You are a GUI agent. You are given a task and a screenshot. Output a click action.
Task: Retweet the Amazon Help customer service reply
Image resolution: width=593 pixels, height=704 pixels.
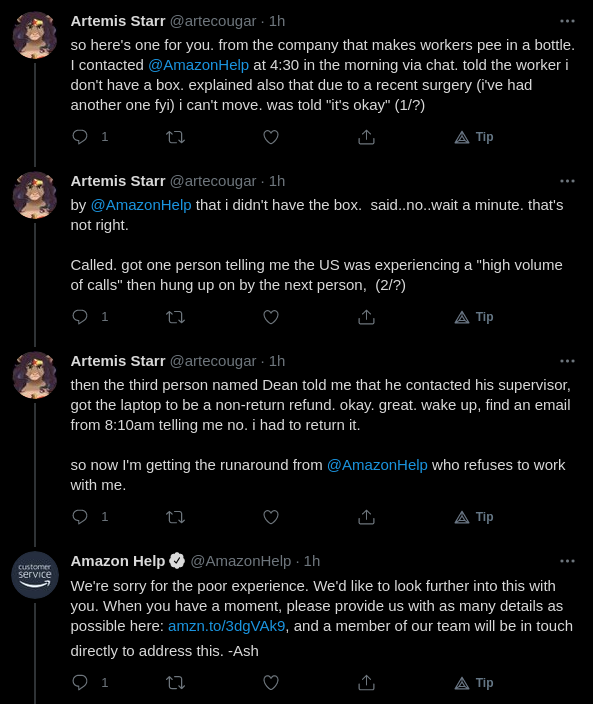coord(176,683)
